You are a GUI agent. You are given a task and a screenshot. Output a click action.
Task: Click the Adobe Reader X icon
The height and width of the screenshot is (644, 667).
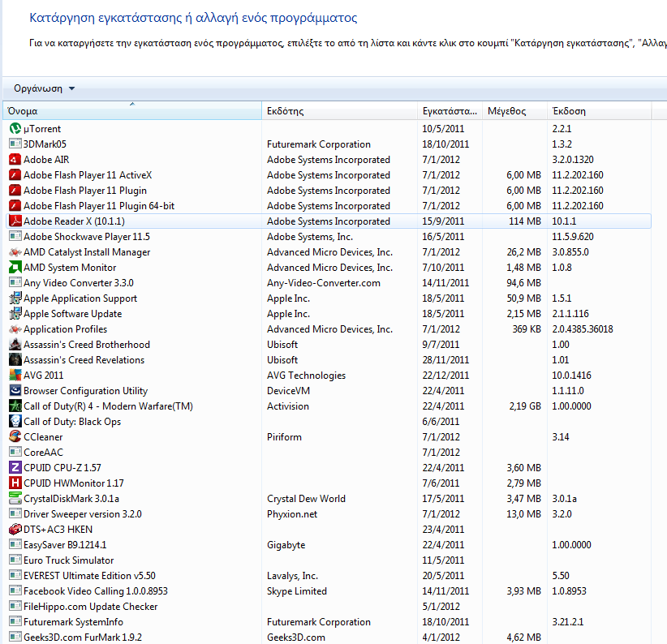(15, 221)
